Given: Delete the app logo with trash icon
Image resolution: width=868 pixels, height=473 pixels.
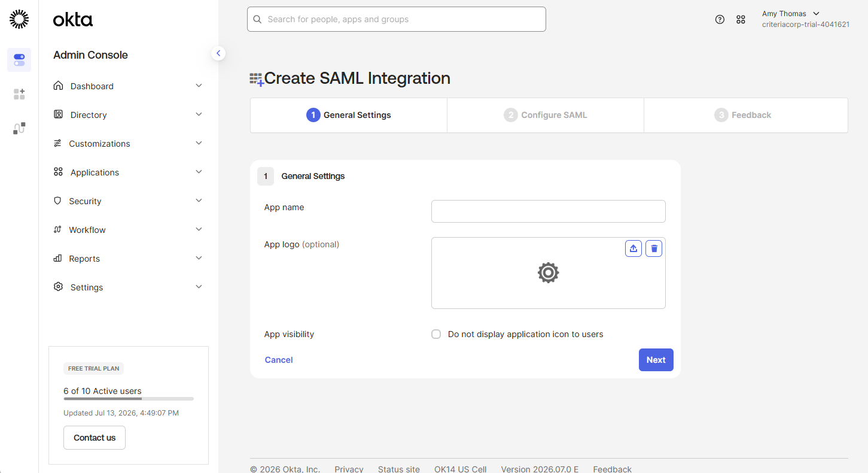Looking at the screenshot, I should point(654,248).
